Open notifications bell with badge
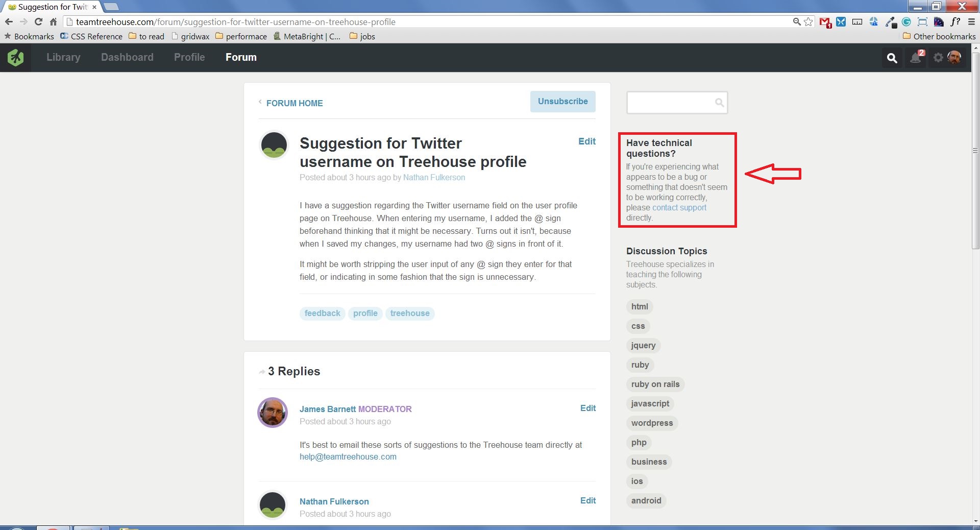 tap(917, 57)
